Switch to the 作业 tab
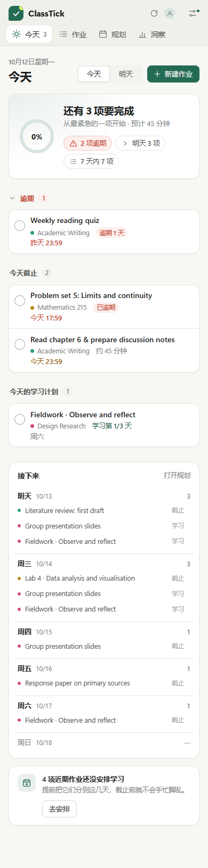The width and height of the screenshot is (208, 868). 73,35
